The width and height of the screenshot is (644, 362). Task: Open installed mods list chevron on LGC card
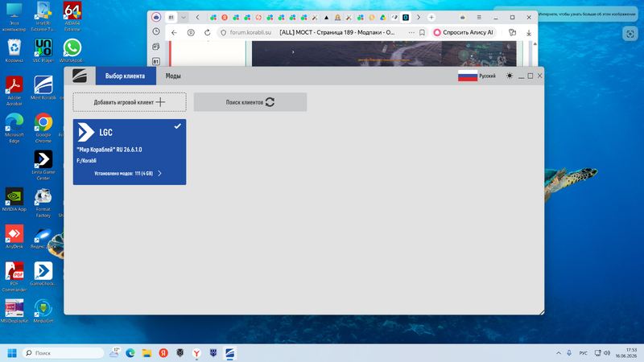click(x=159, y=174)
